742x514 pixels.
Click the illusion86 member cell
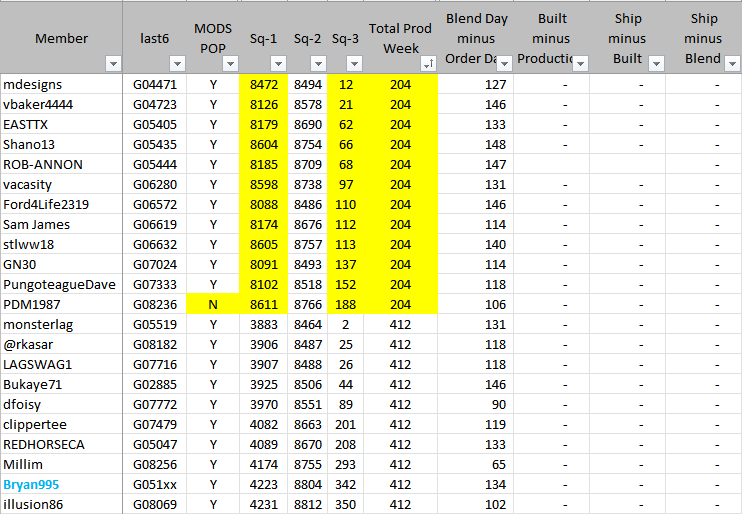[x=34, y=505]
